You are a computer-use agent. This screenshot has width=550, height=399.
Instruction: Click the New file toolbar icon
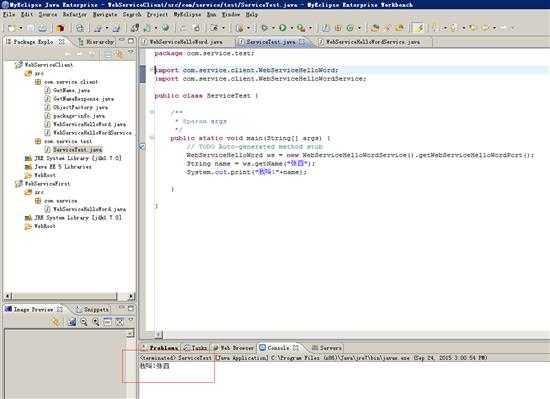(x=11, y=28)
